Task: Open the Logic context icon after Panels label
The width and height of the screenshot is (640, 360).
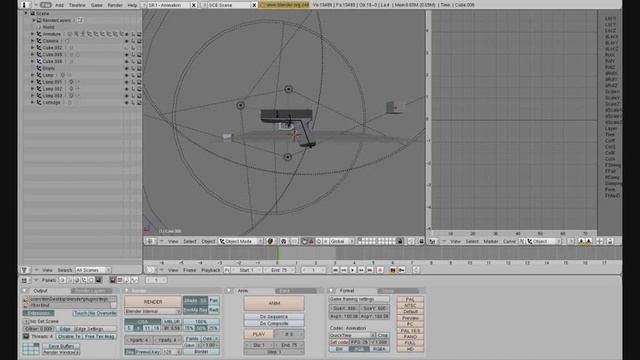Action: [62, 280]
